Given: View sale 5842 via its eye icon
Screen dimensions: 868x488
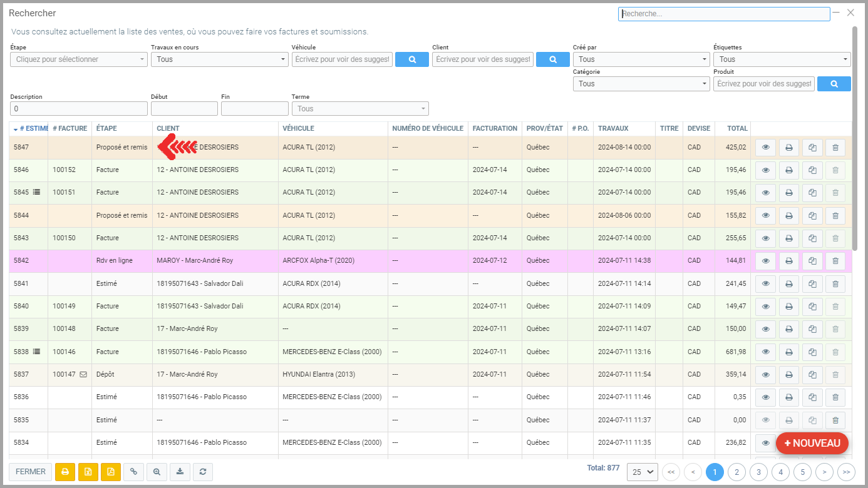Looking at the screenshot, I should point(765,261).
